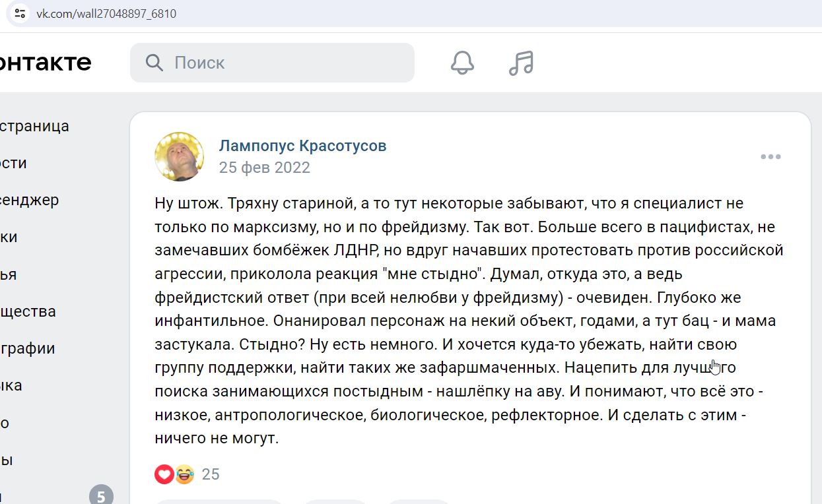Open the notifications bell
The width and height of the screenshot is (822, 504).
coord(462,63)
